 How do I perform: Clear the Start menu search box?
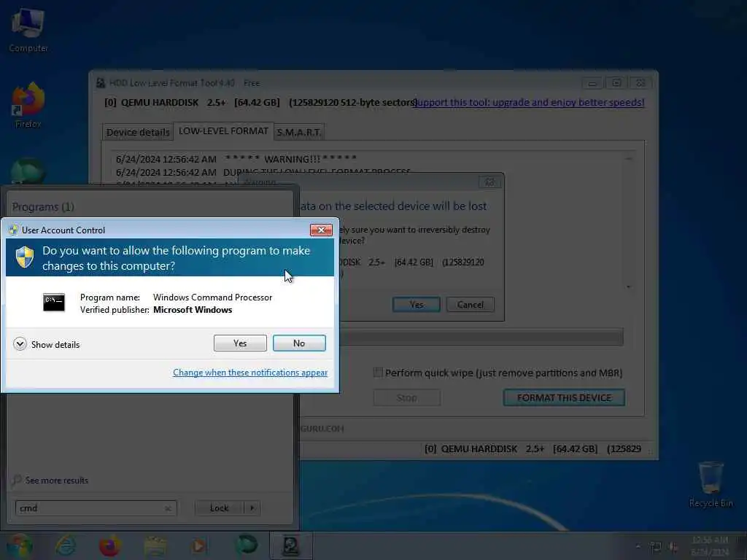pyautogui.click(x=168, y=508)
